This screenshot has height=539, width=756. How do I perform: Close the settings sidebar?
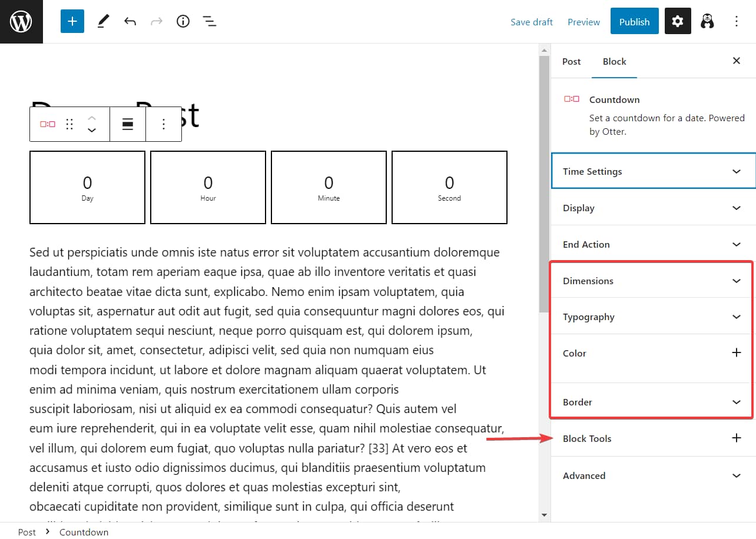point(737,61)
